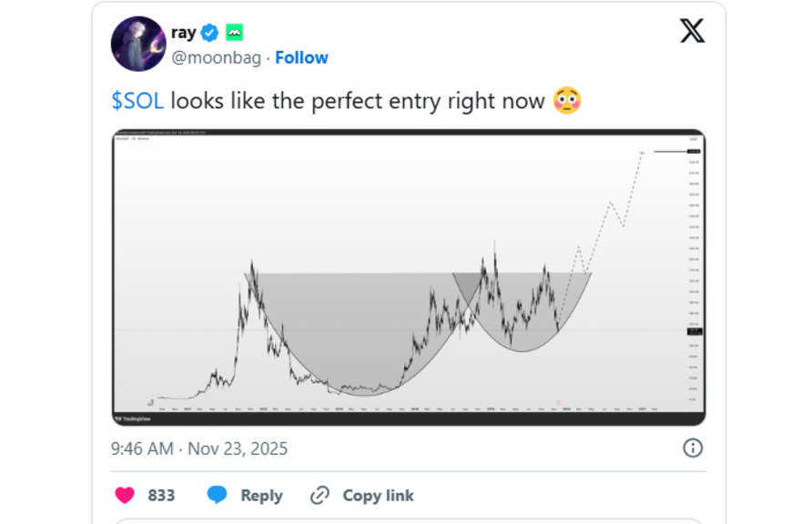Click the tweet text "perfect entry right now"
812x524 pixels.
(428, 101)
